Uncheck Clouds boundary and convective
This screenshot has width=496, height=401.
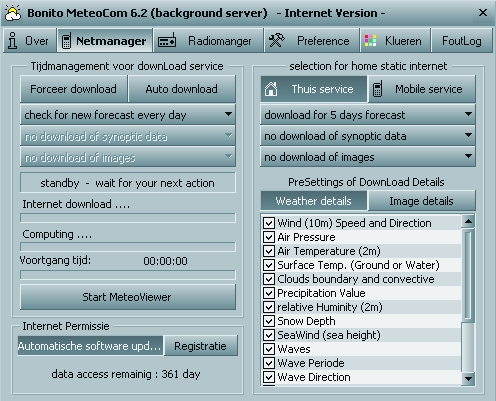point(269,279)
